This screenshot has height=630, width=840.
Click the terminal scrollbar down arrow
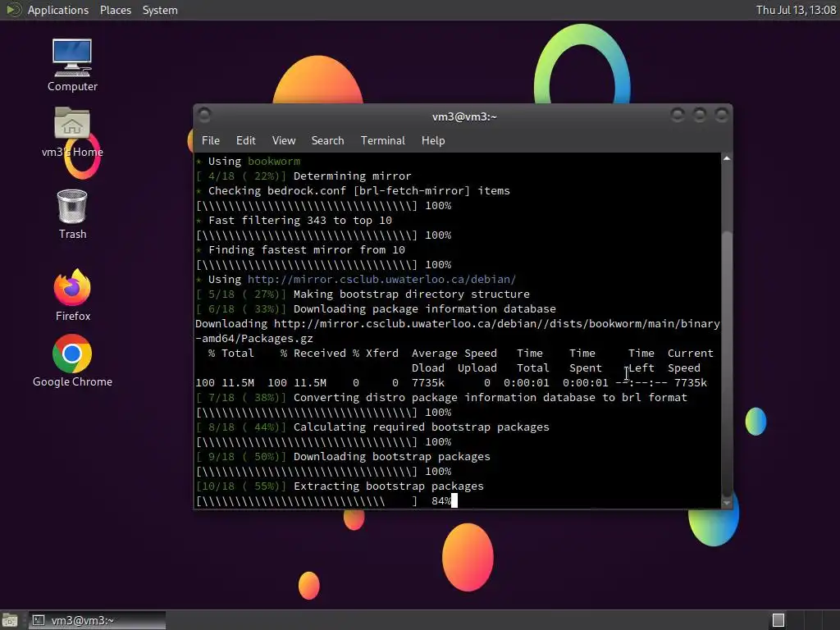click(x=727, y=503)
